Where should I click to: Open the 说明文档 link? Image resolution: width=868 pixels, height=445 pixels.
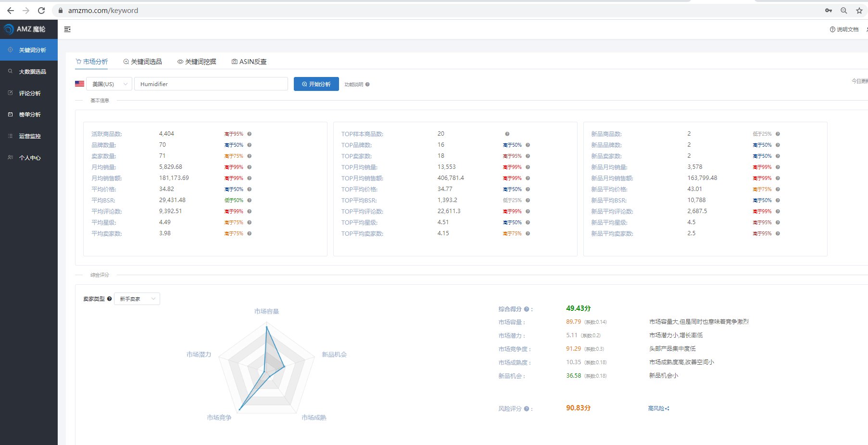[844, 29]
